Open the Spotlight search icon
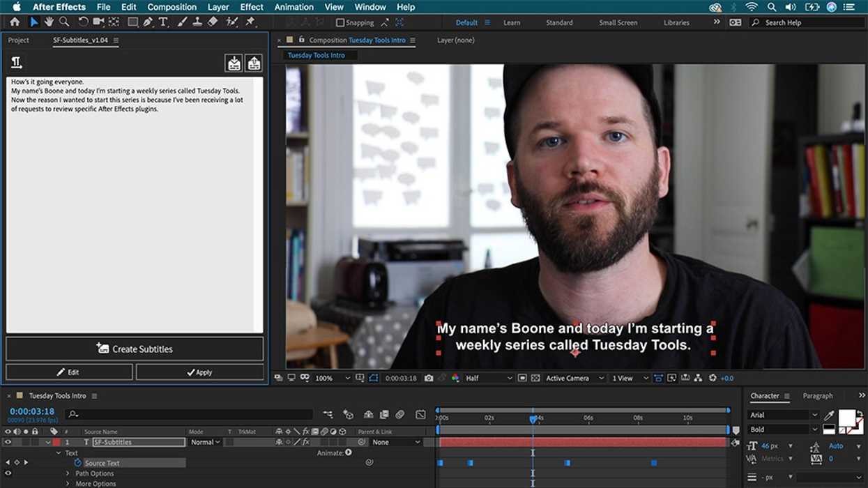Image resolution: width=868 pixels, height=488 pixels. pos(772,7)
